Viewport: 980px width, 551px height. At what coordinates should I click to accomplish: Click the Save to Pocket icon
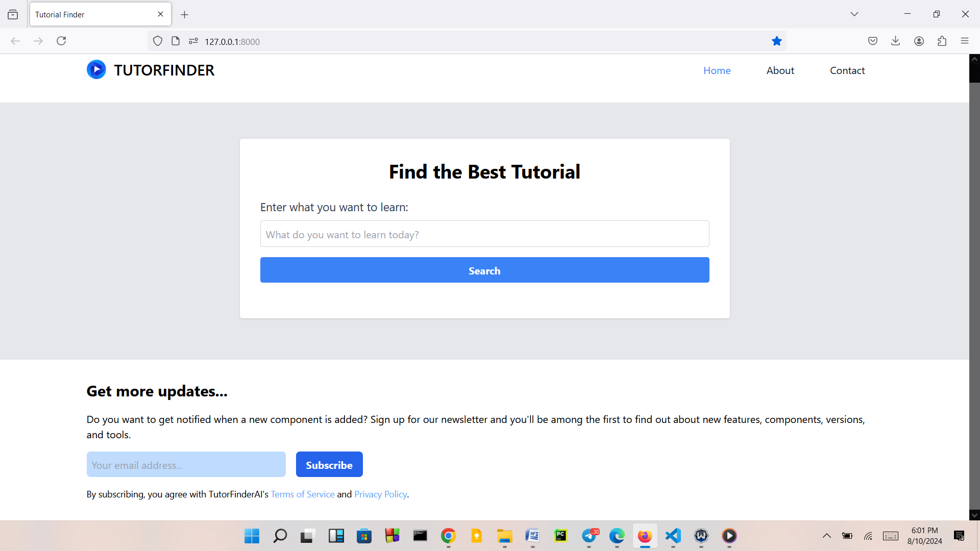click(x=872, y=41)
